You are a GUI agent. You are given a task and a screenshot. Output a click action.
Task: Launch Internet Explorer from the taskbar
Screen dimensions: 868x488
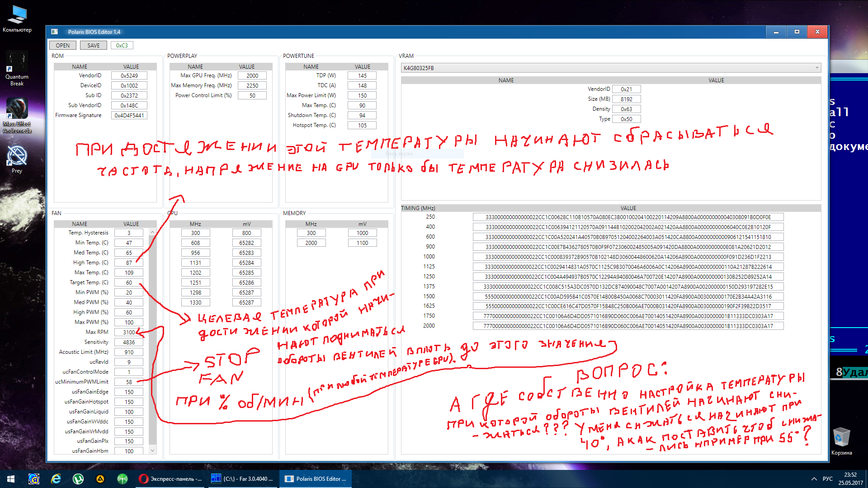tap(56, 479)
